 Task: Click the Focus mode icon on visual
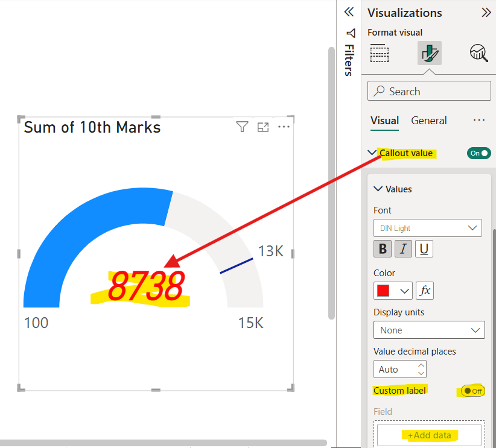pyautogui.click(x=263, y=127)
